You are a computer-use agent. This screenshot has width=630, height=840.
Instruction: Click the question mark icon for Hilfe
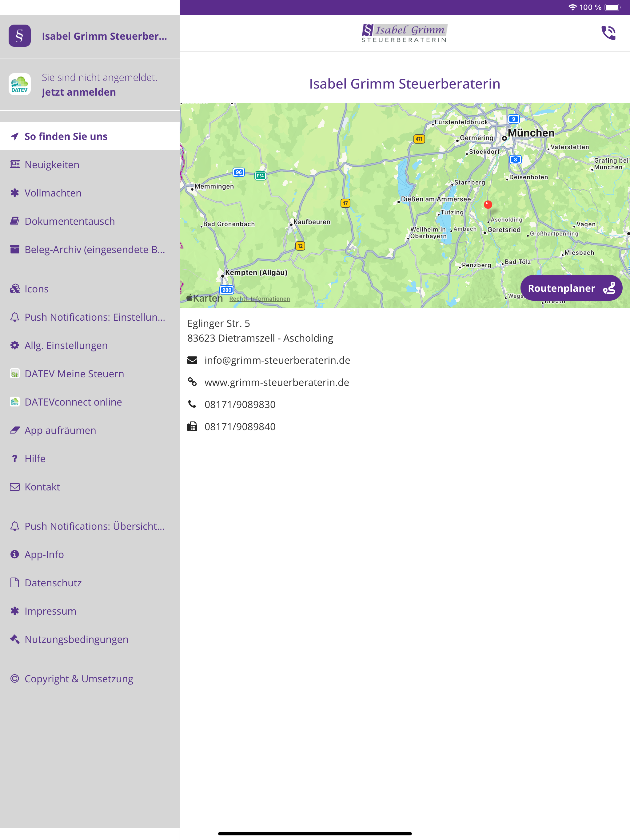[x=15, y=459]
